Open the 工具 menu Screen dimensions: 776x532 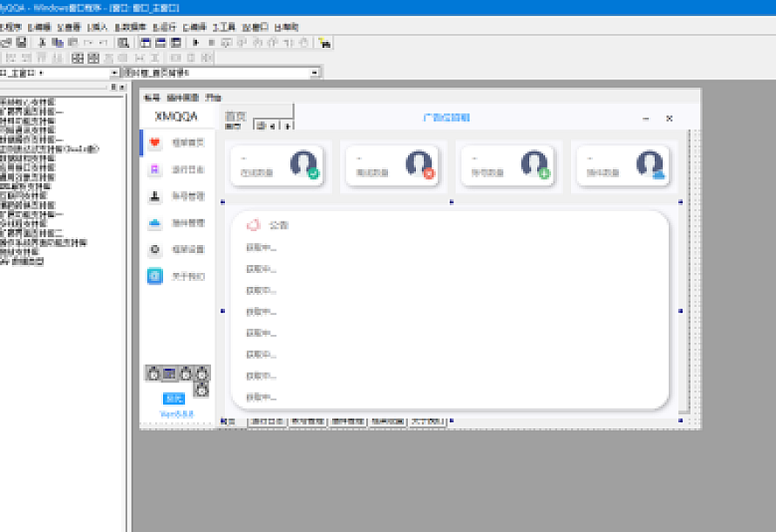(226, 26)
